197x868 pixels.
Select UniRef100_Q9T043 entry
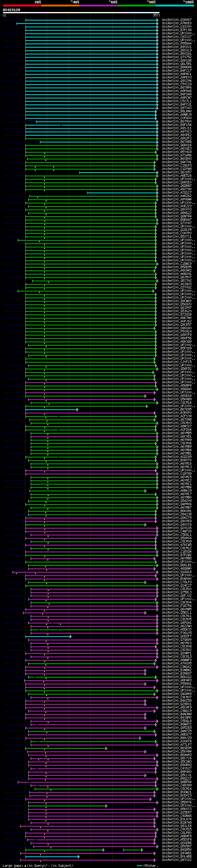pyautogui.click(x=177, y=108)
